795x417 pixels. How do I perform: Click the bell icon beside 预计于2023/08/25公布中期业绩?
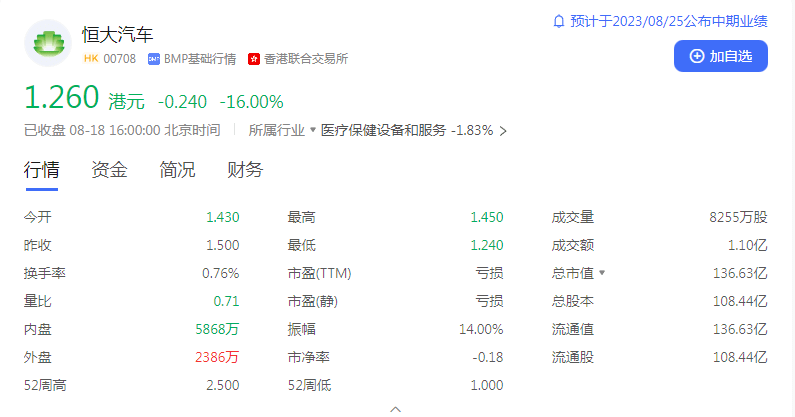pyautogui.click(x=558, y=21)
